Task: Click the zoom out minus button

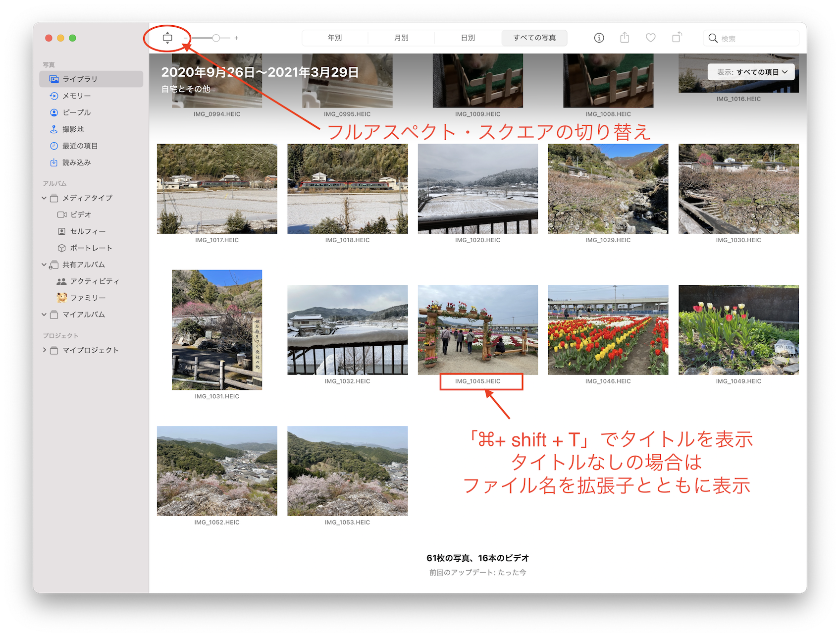Action: pos(186,38)
